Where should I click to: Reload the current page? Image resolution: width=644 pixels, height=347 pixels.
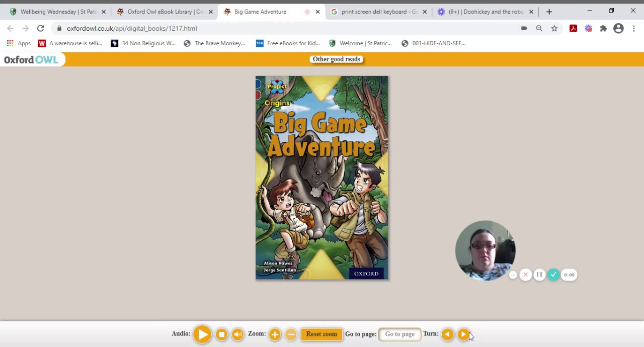point(41,29)
